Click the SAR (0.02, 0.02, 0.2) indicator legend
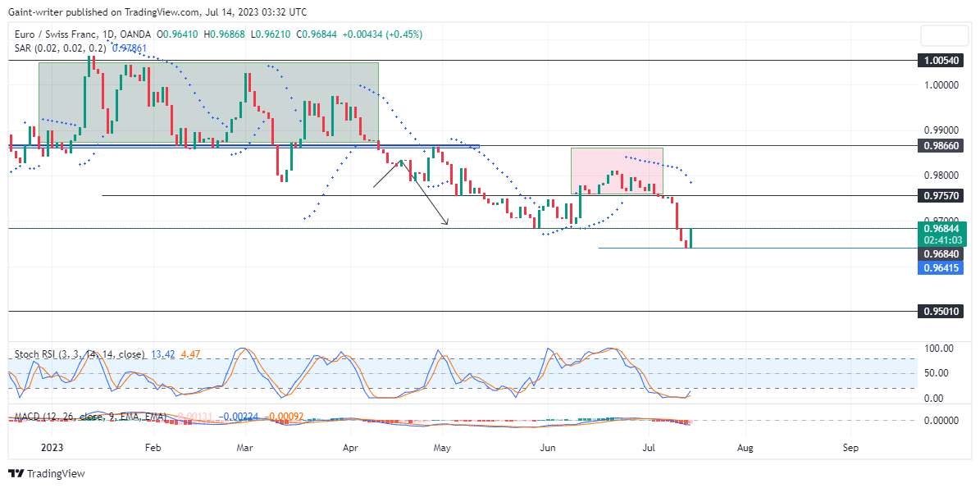 (61, 48)
